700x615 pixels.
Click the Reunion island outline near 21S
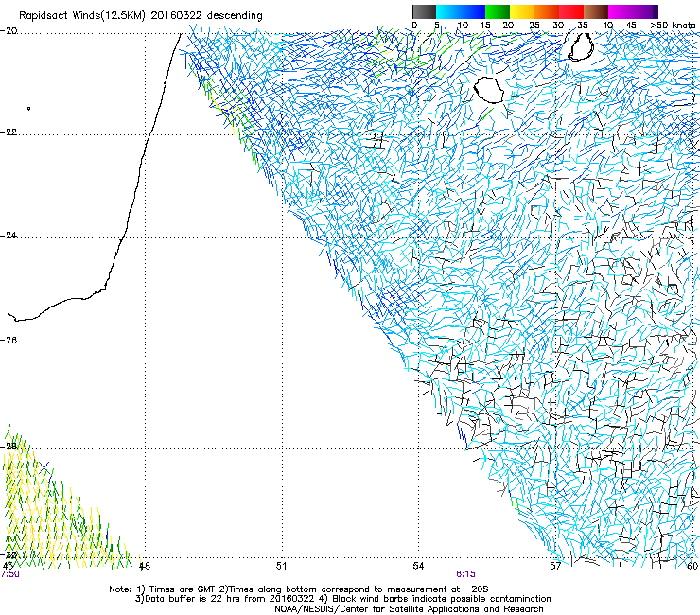coord(489,90)
